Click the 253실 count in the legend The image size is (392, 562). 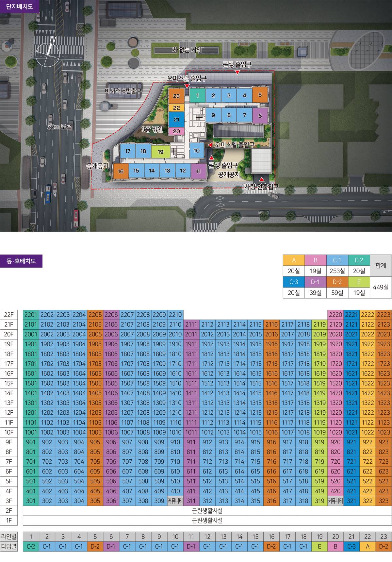pyautogui.click(x=337, y=271)
